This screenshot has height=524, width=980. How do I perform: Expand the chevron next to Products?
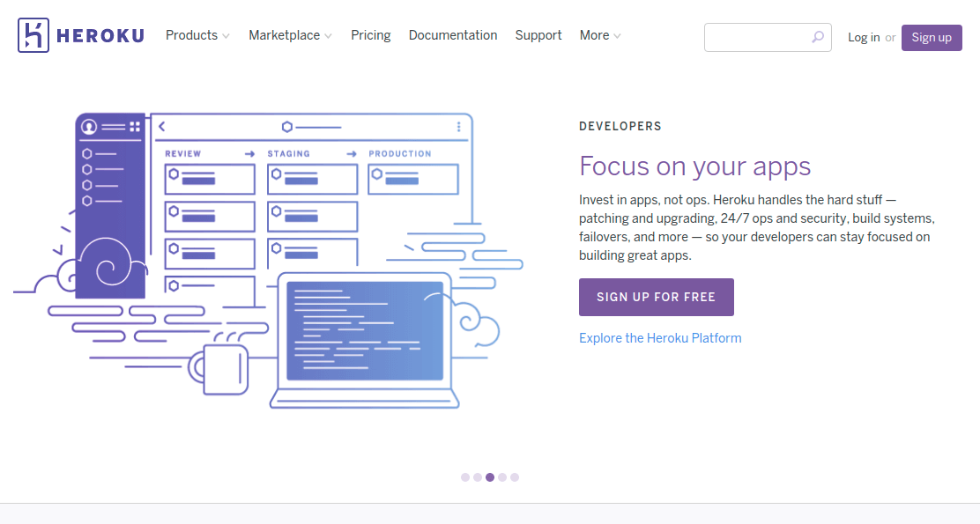(226, 36)
